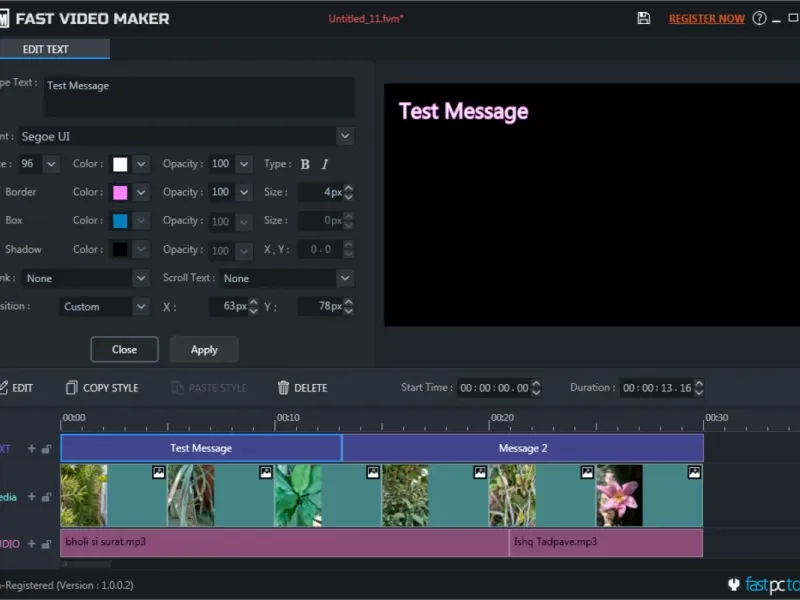
Task: Click the Edit pencil tool
Action: 16,388
